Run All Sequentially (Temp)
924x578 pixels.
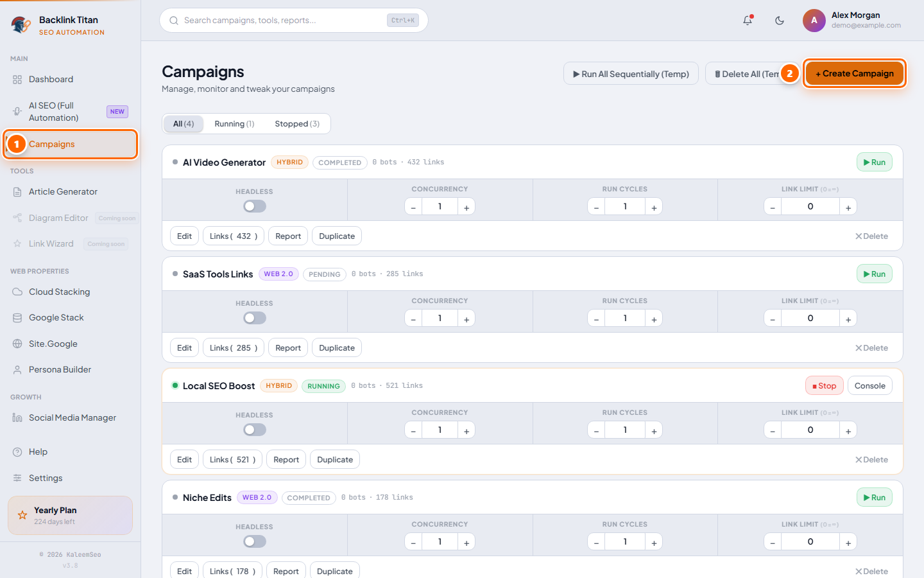pos(631,74)
